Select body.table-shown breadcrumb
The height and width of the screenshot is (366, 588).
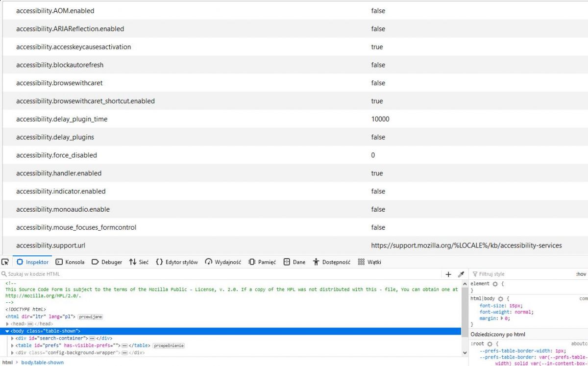click(42, 362)
